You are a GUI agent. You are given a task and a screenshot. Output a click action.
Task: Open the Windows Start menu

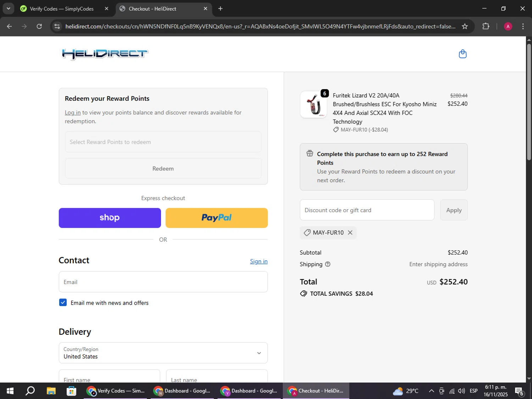[x=10, y=391]
